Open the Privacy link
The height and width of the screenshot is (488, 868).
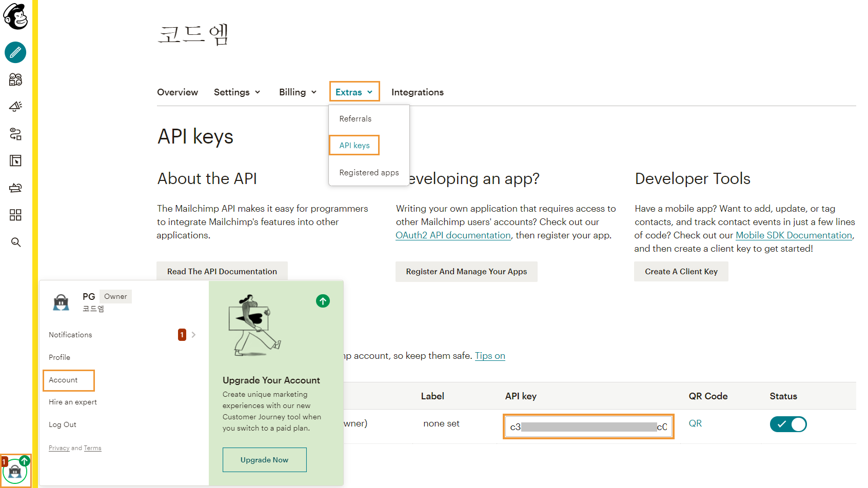[59, 448]
